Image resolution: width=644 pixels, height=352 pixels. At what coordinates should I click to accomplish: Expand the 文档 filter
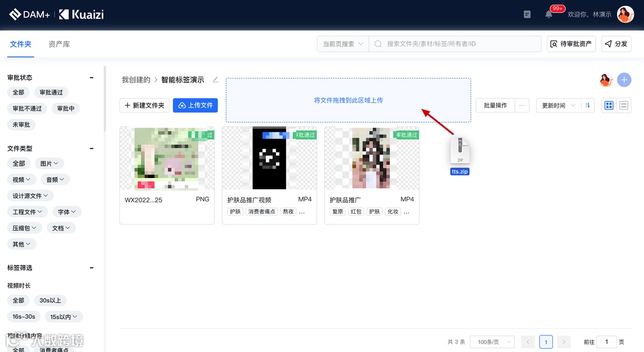tap(61, 228)
